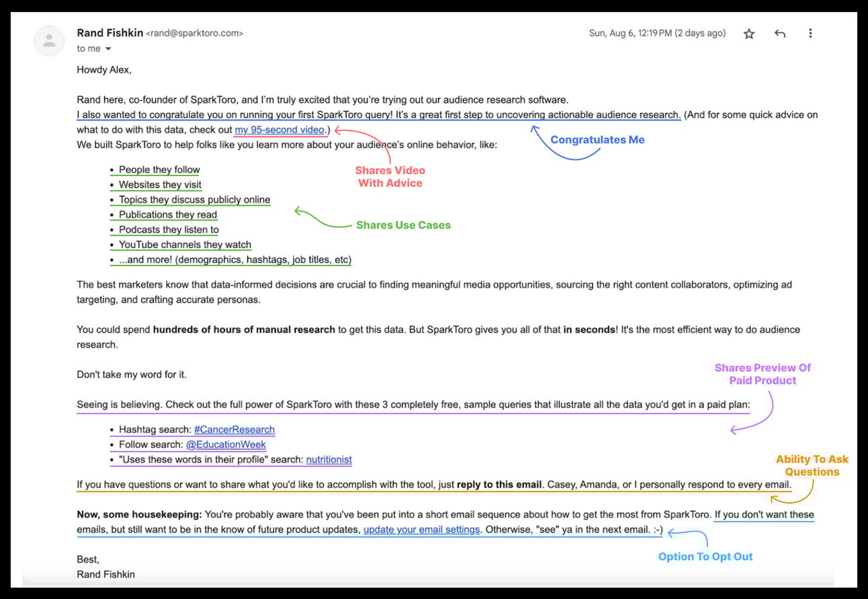Click the line "Don't take my word for it."
Viewport: 868px width, 599px height.
tap(132, 374)
